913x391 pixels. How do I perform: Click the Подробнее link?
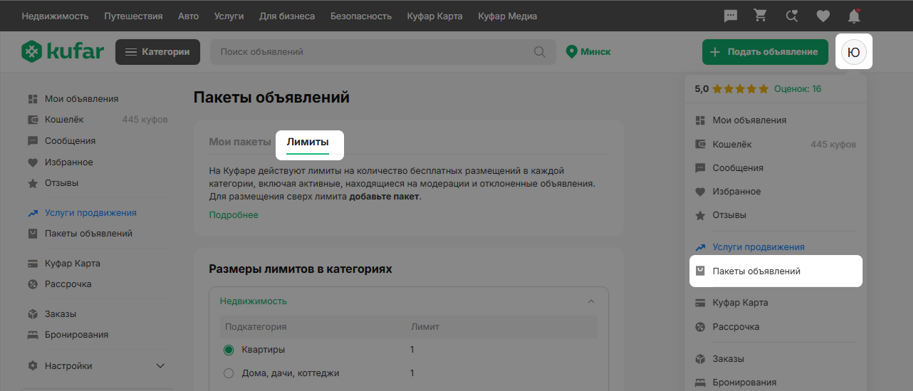click(233, 215)
